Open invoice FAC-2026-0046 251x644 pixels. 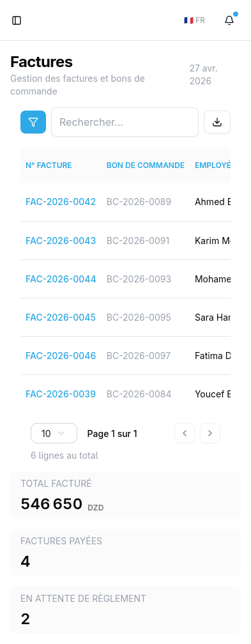tap(61, 355)
